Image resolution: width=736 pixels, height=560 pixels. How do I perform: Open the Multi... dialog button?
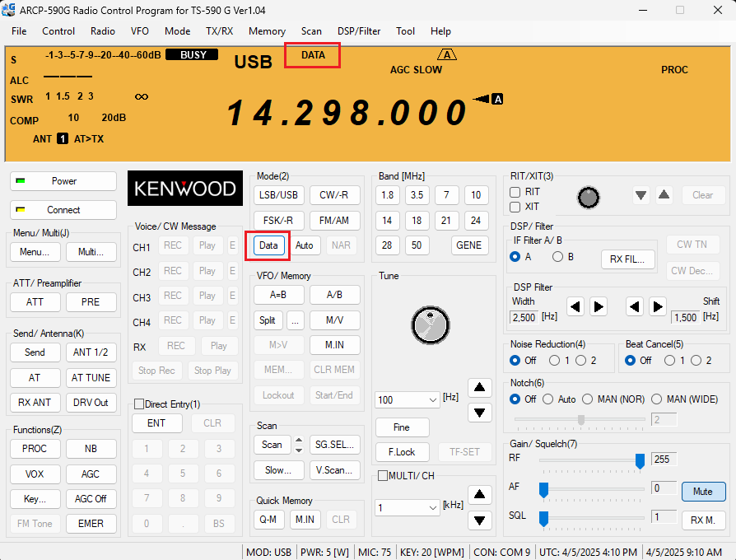point(91,252)
